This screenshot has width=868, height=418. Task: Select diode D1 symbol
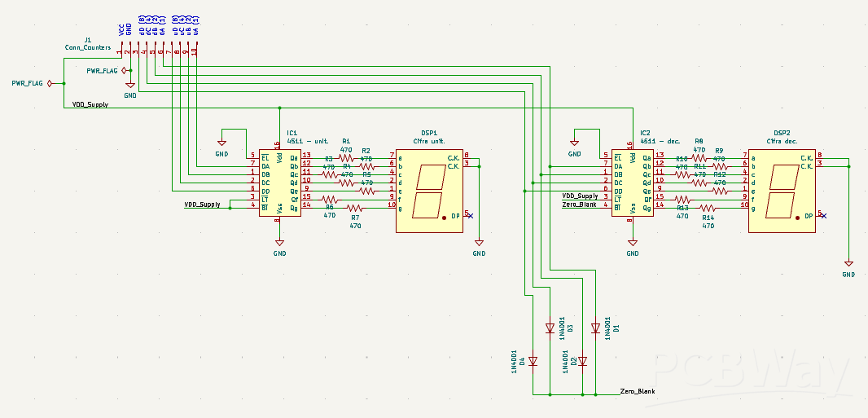(596, 328)
